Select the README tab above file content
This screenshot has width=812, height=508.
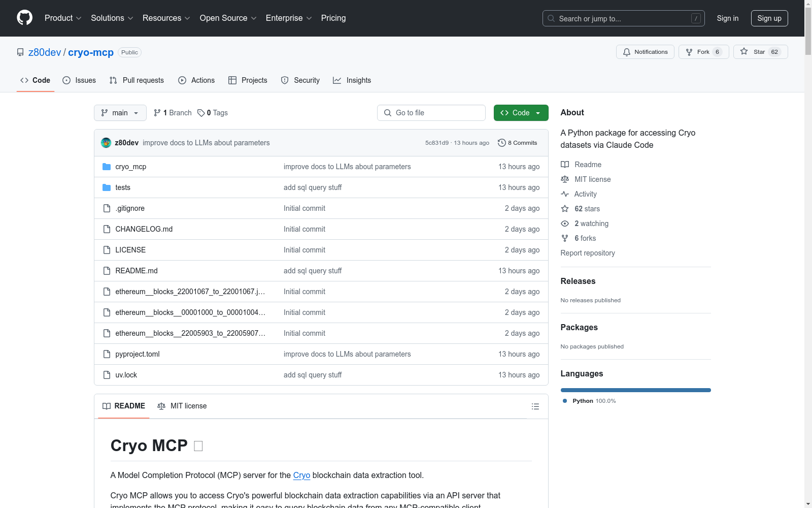(124, 406)
